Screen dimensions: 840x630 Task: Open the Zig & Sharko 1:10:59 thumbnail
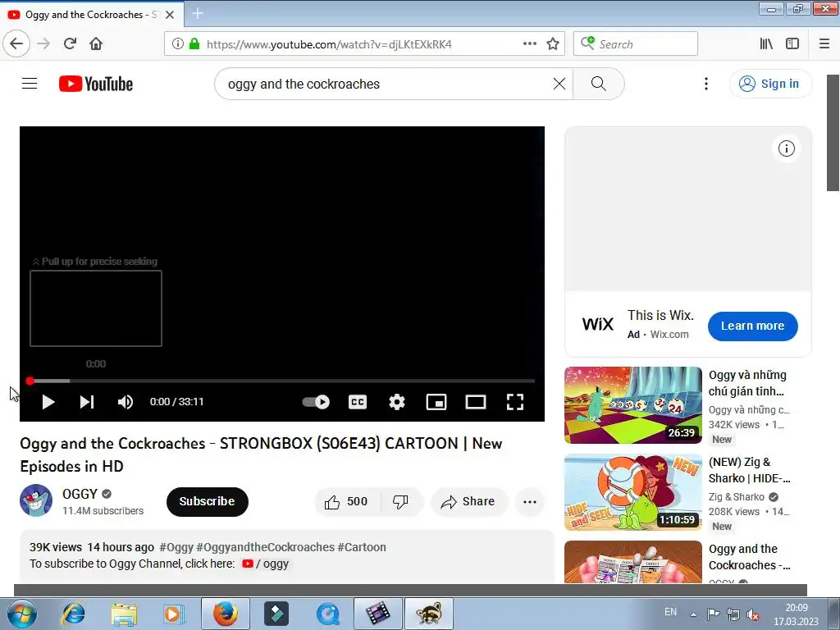tap(632, 492)
